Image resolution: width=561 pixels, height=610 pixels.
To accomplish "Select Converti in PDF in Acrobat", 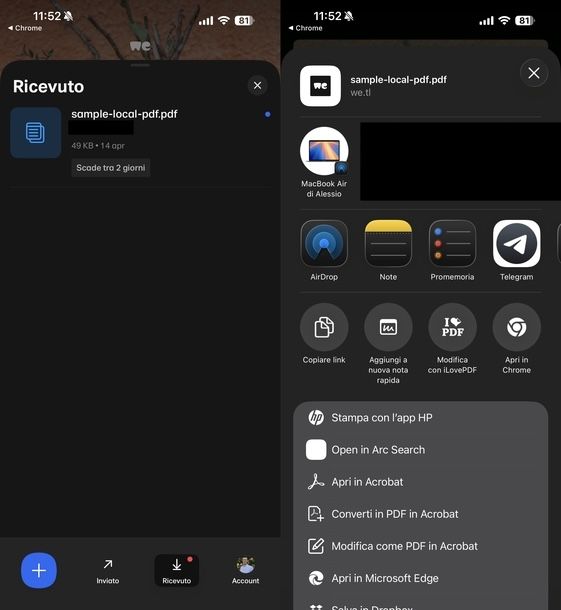I will pos(421,514).
